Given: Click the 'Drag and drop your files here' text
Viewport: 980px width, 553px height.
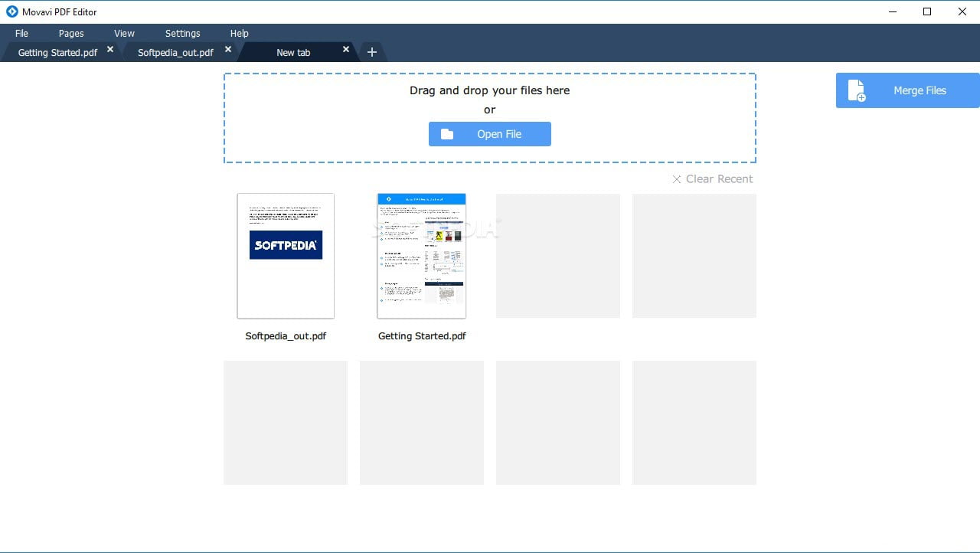Looking at the screenshot, I should click(490, 90).
